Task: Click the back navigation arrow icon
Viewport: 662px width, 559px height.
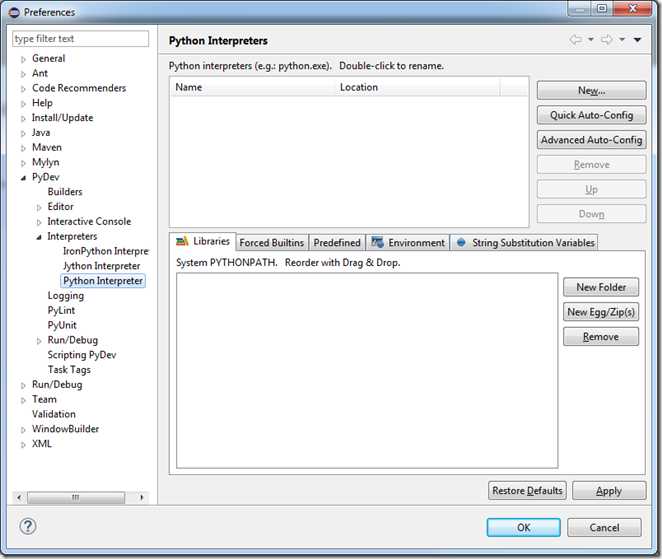Action: click(x=575, y=40)
